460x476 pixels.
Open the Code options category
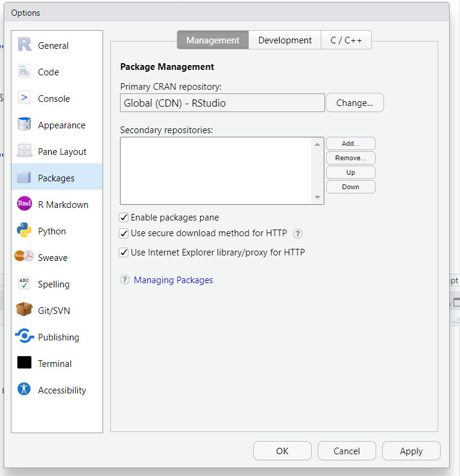pos(57,72)
